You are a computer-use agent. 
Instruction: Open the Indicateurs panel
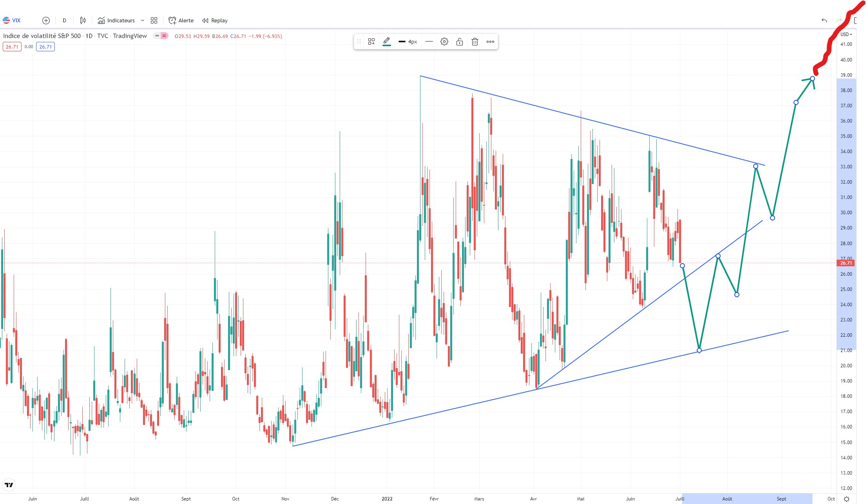pyautogui.click(x=116, y=20)
